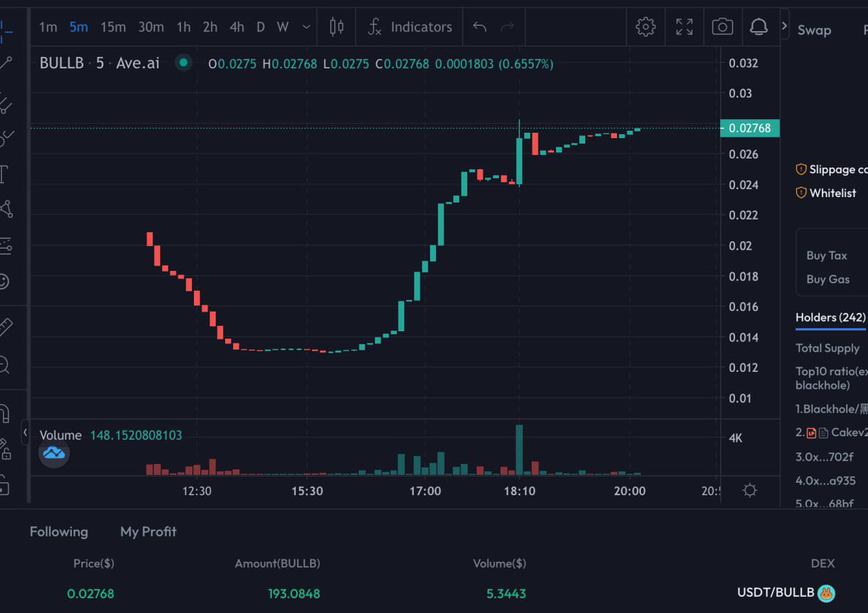This screenshot has height=613, width=868.
Task: Click the Volume indicator label
Action: (x=60, y=435)
